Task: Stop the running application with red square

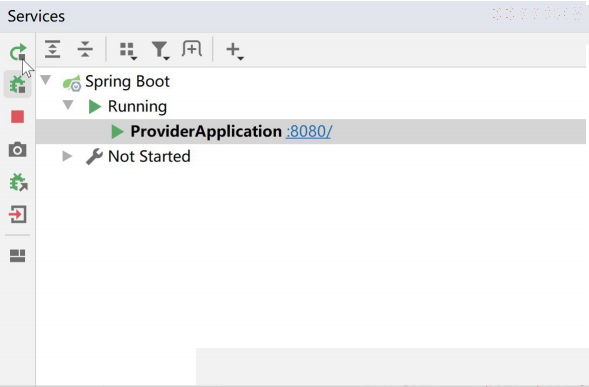Action: 18,117
